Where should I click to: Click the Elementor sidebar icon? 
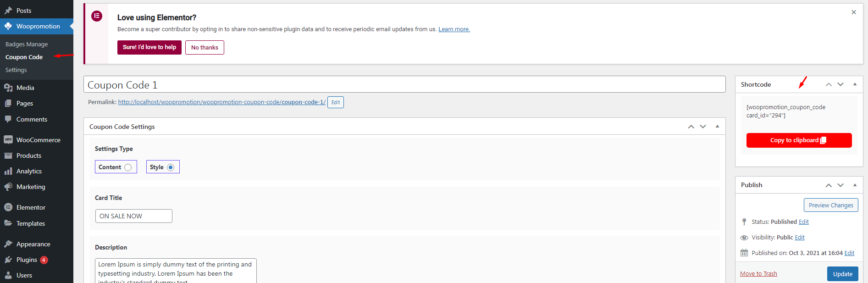(8, 207)
